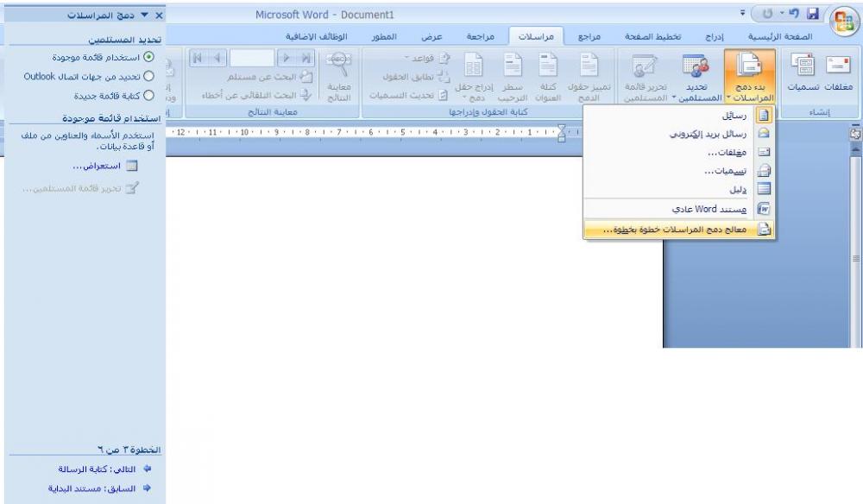Choose Envelopes (مغلفات...) in dropdown menu
The width and height of the screenshot is (863, 504).
pyautogui.click(x=678, y=153)
